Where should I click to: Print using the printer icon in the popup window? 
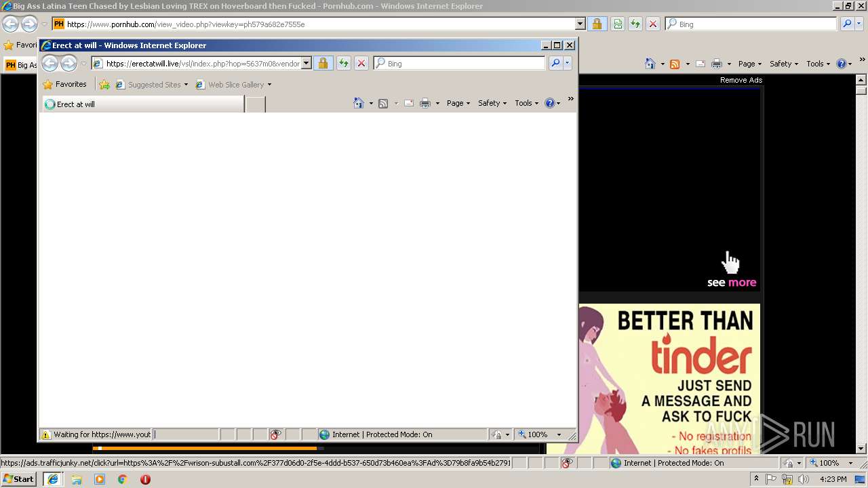[x=425, y=103]
